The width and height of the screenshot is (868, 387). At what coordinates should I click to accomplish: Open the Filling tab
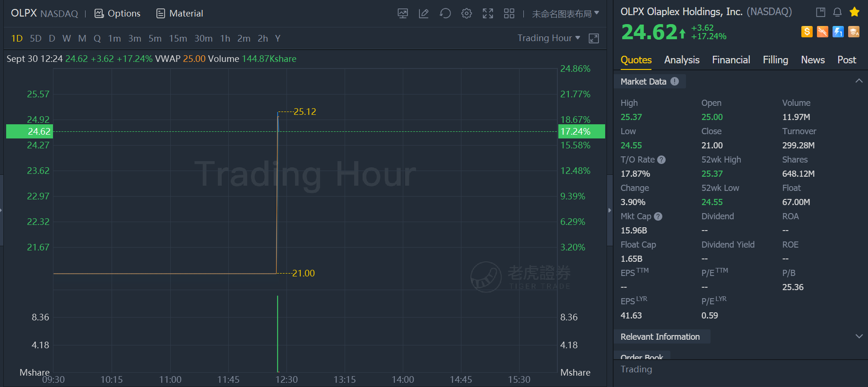tap(775, 60)
